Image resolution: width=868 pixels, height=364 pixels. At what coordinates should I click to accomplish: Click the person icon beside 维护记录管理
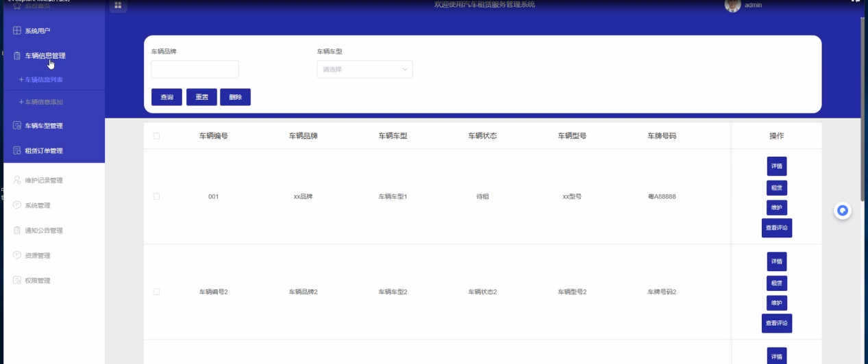(17, 181)
